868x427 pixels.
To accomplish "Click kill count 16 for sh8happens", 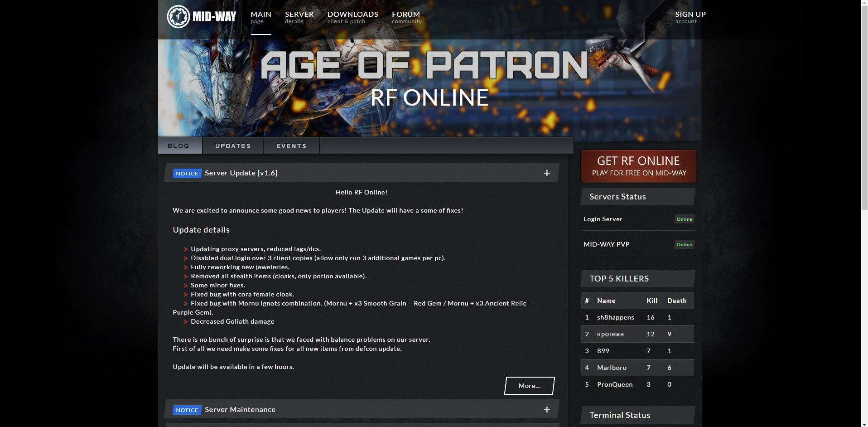I will point(651,317).
